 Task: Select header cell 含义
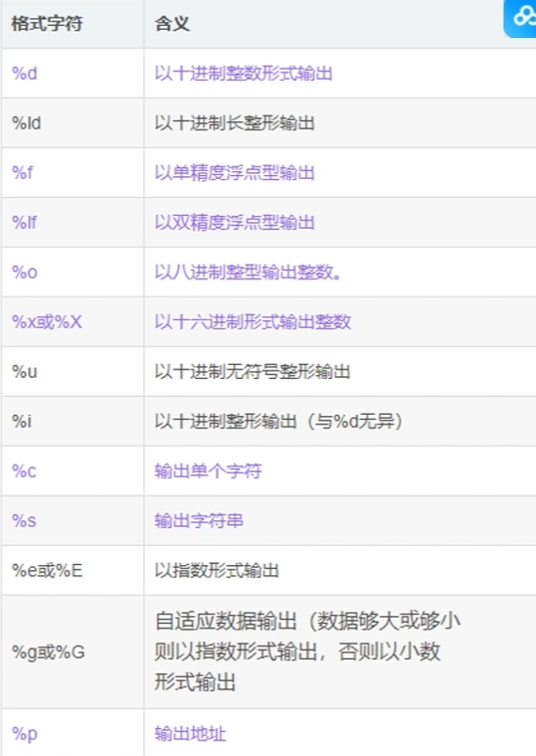[x=172, y=23]
